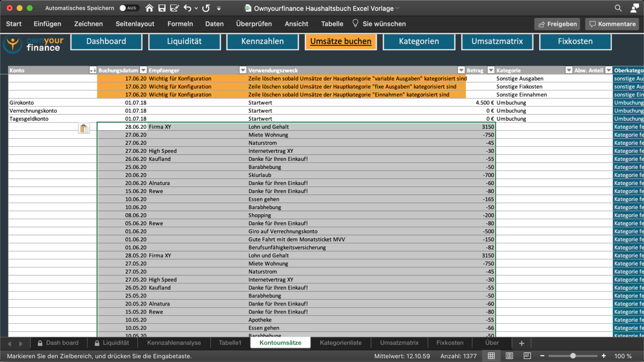Click the 100 % zoom level
The width and height of the screenshot is (644, 362).
click(623, 356)
